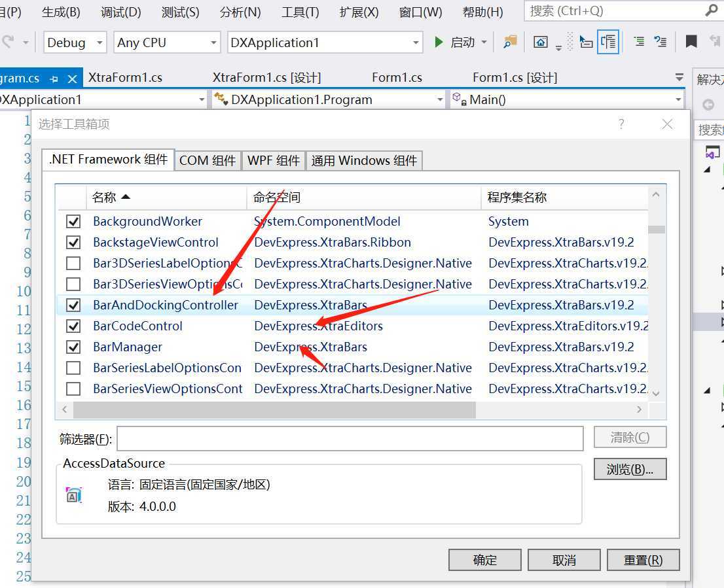This screenshot has height=588, width=724.
Task: Open the 扩展(X) Extensions menu
Action: (359, 12)
